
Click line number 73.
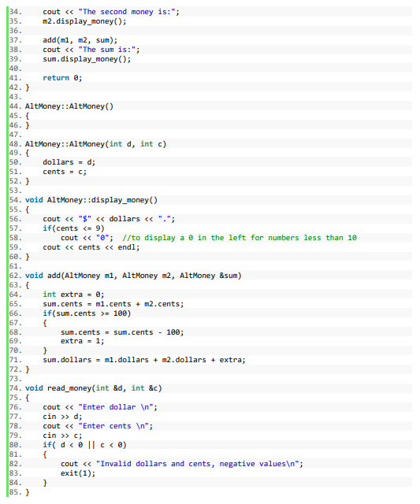click(x=16, y=379)
